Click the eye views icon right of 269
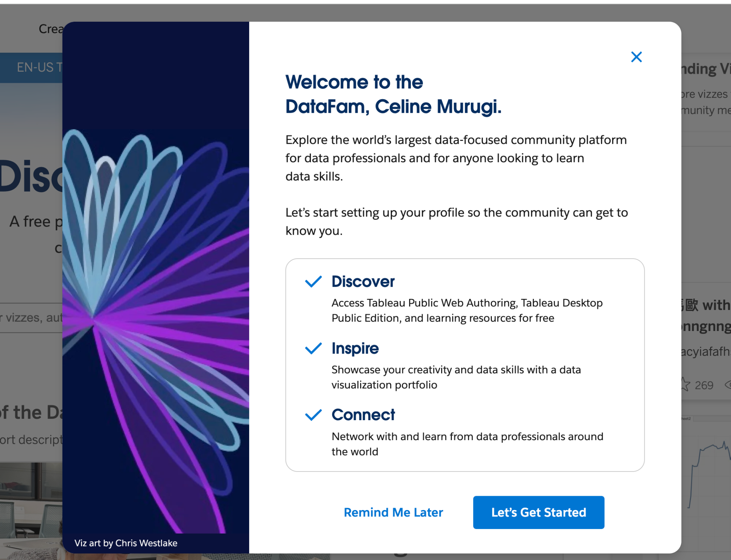Screen dimensions: 731x560 (727, 385)
